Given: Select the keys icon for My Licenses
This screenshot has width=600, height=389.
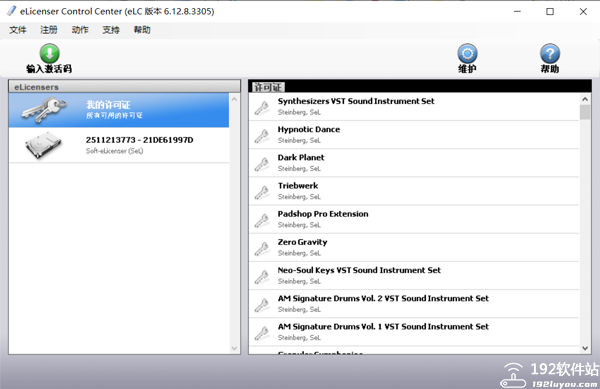Looking at the screenshot, I should point(44,110).
